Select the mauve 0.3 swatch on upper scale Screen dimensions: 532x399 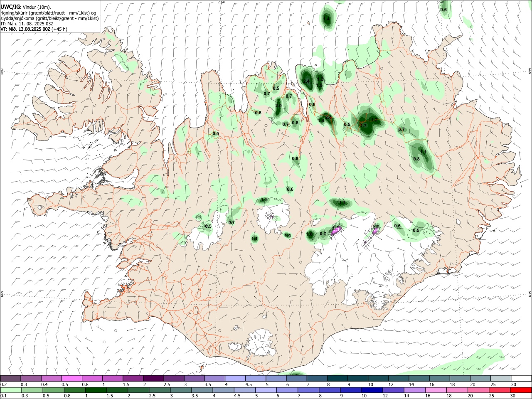coord(31,378)
